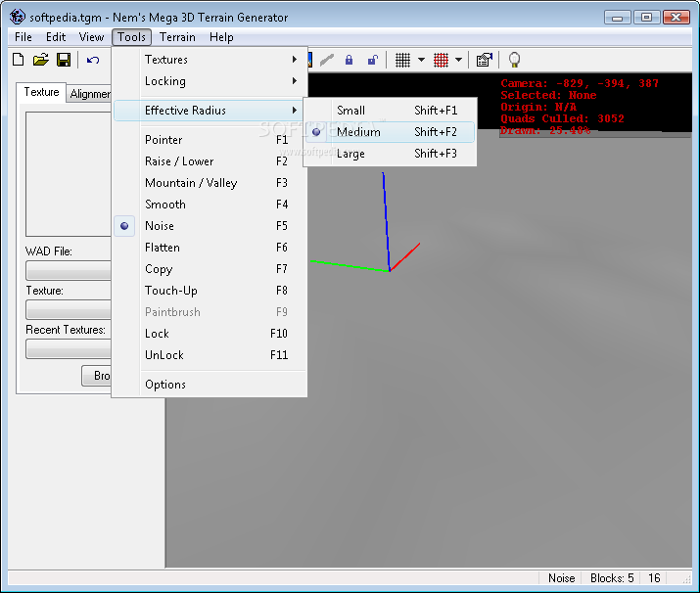This screenshot has width=700, height=593.
Task: Click the gray Touch-Up tool icon
Action: 327,60
